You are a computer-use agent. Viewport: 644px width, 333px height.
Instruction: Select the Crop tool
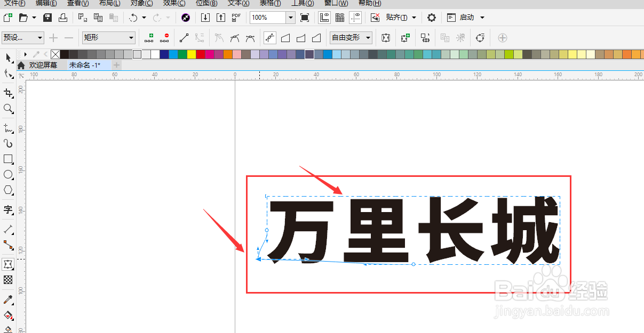[8, 91]
